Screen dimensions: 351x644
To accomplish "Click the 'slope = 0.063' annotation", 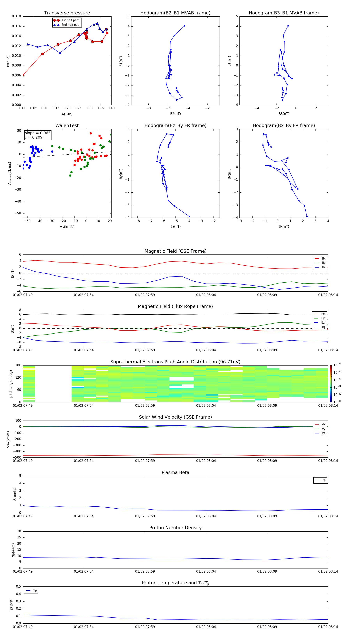I will (x=38, y=133).
